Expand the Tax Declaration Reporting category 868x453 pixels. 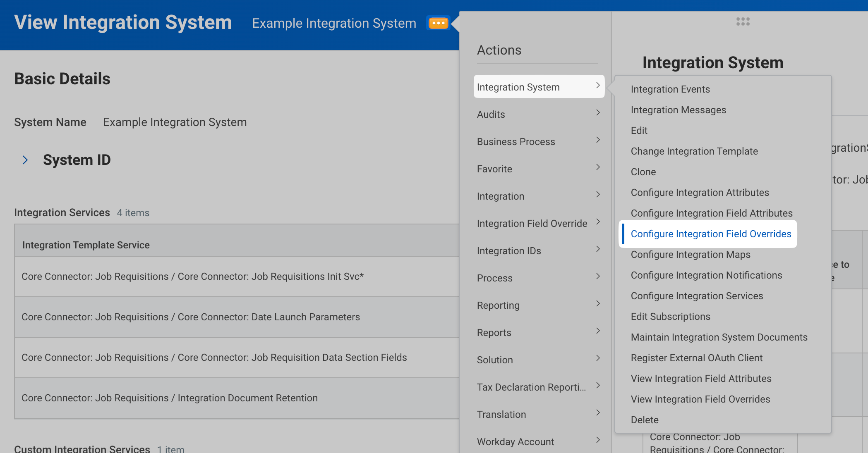531,387
